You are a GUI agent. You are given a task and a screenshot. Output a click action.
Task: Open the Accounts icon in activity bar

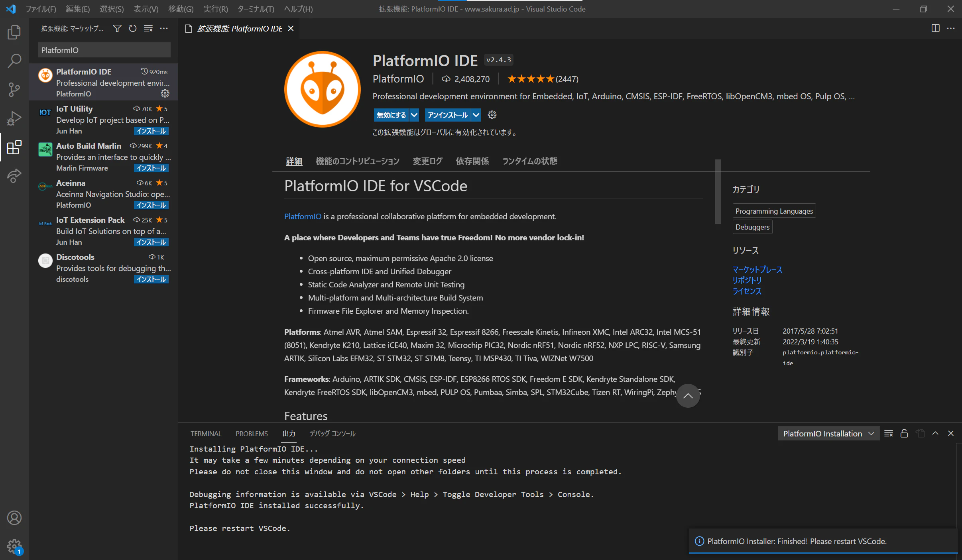(14, 518)
